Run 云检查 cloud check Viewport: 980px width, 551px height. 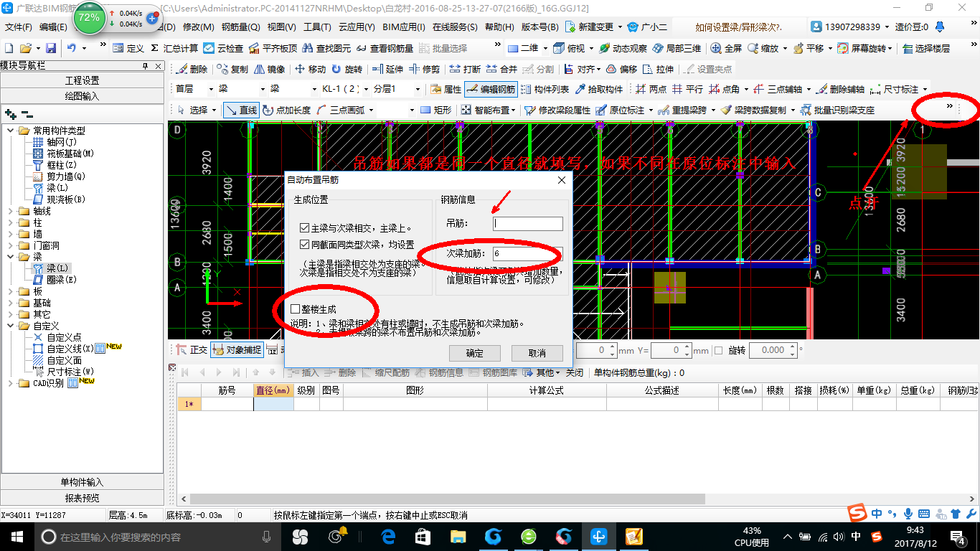[223, 48]
